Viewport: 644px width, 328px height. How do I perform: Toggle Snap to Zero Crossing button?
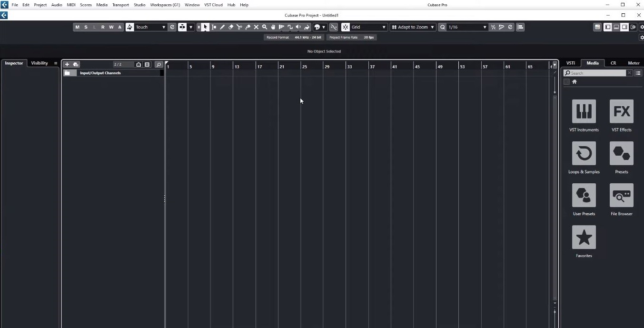click(x=334, y=27)
